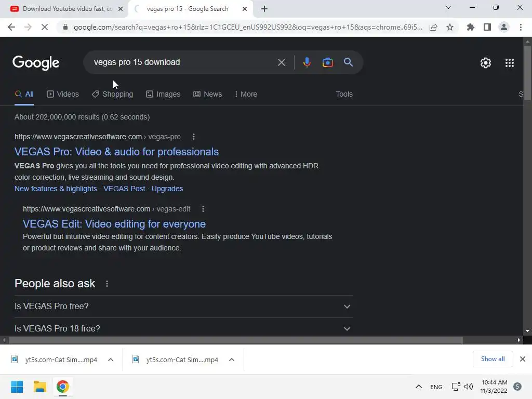Open the Windows Start menu
532x399 pixels.
17,387
